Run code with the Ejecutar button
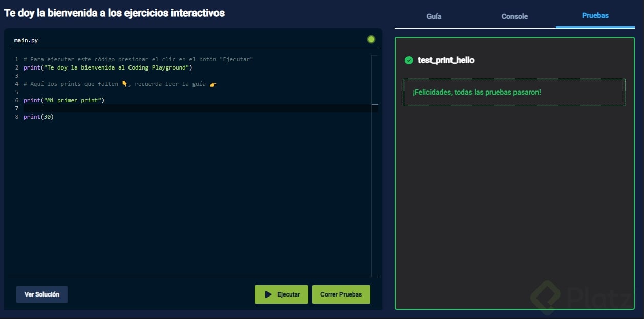 pos(282,294)
